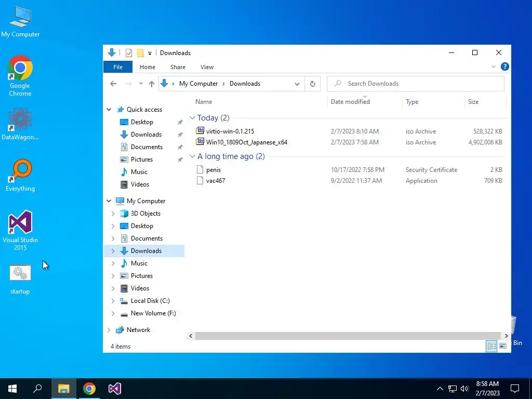Open taskbar search magnifier
Image resolution: width=532 pixels, height=399 pixels.
pyautogui.click(x=37, y=389)
